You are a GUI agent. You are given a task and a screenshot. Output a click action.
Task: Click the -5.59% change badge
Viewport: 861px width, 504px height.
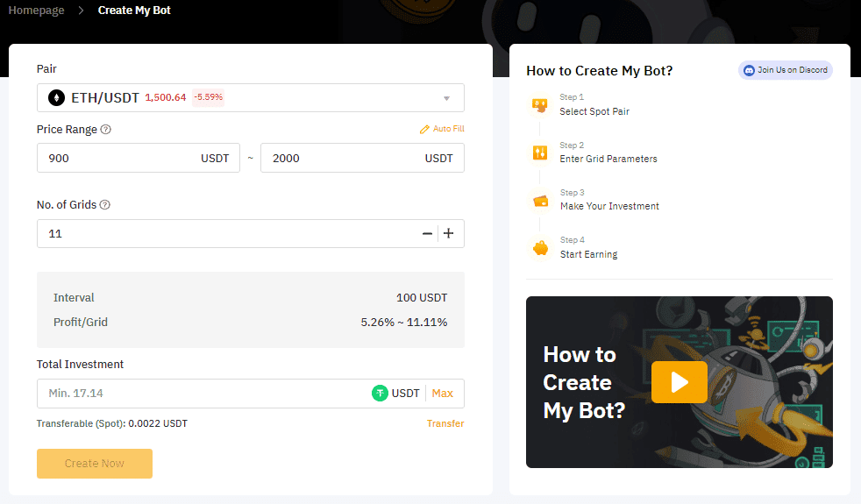pyautogui.click(x=208, y=97)
